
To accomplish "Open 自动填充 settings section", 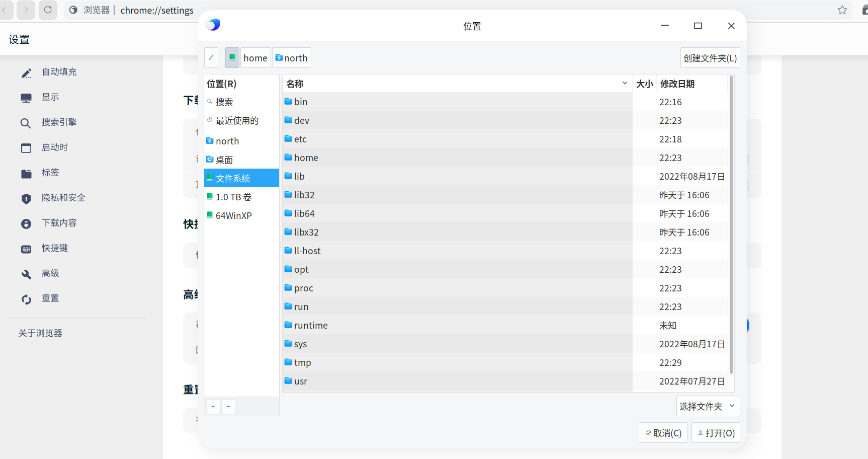I will (x=59, y=72).
